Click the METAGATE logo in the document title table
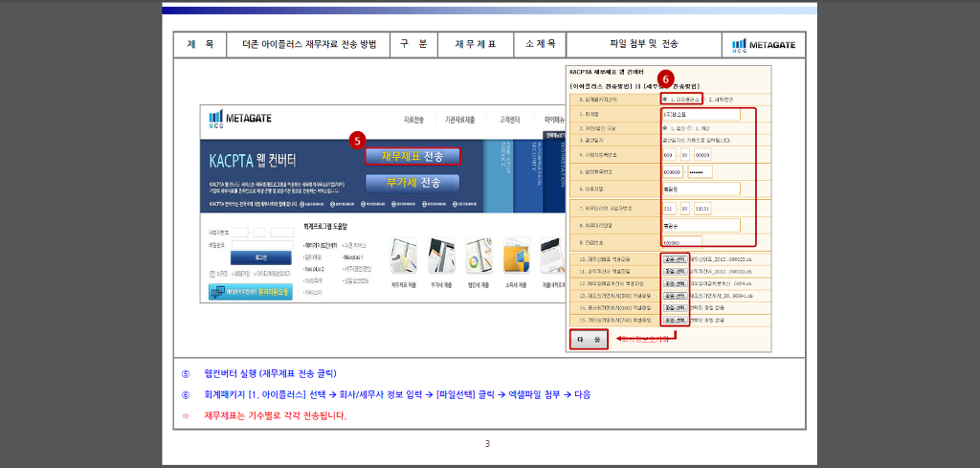The height and width of the screenshot is (468, 980). tap(764, 45)
